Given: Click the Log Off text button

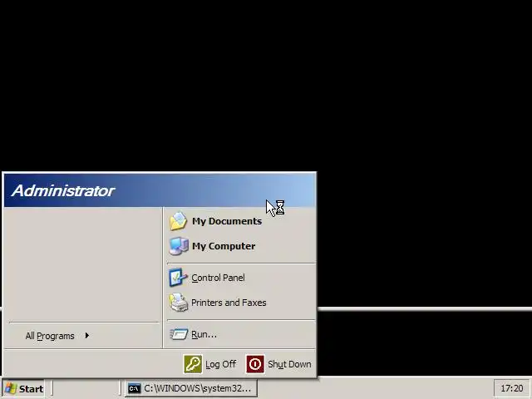Looking at the screenshot, I should pyautogui.click(x=220, y=364).
